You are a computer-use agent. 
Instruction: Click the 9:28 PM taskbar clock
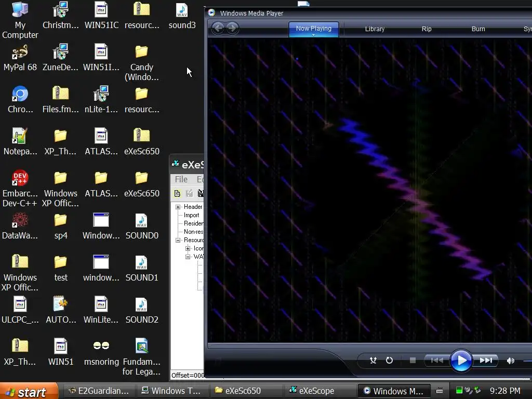coord(505,391)
